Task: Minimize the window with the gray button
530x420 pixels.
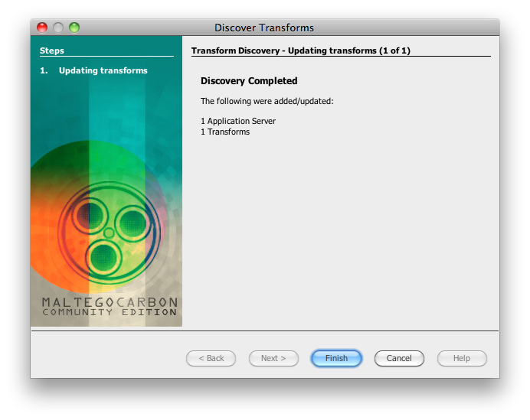Action: 58,28
